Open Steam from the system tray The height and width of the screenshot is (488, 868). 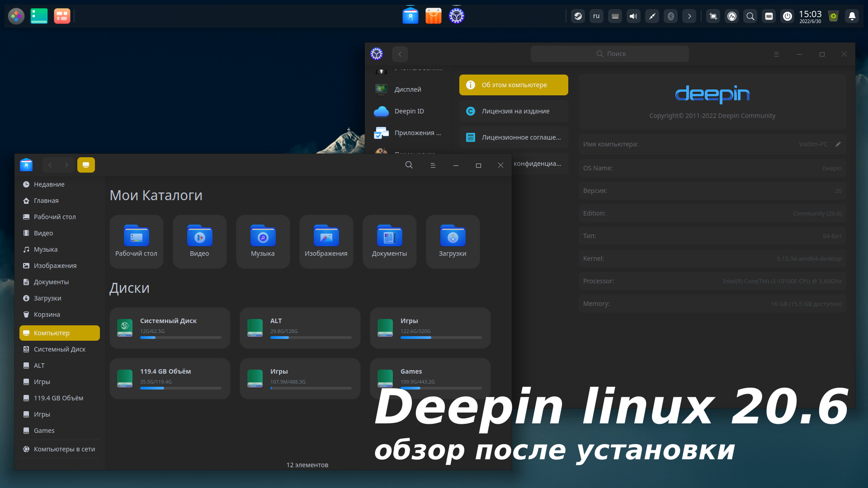pos(577,15)
